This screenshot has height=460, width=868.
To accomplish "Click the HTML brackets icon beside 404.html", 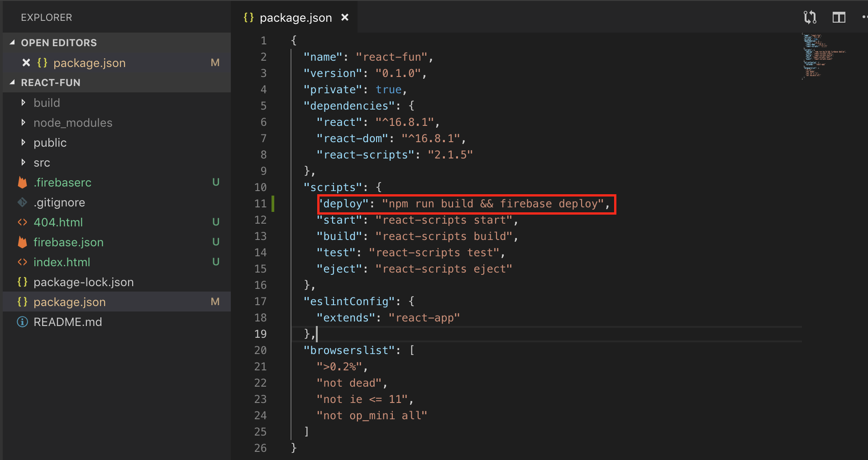I will click(22, 222).
